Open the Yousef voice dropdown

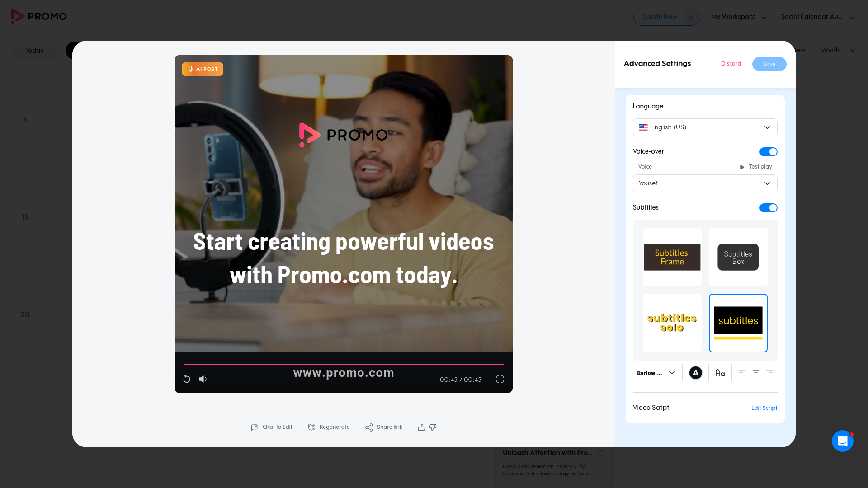(705, 183)
